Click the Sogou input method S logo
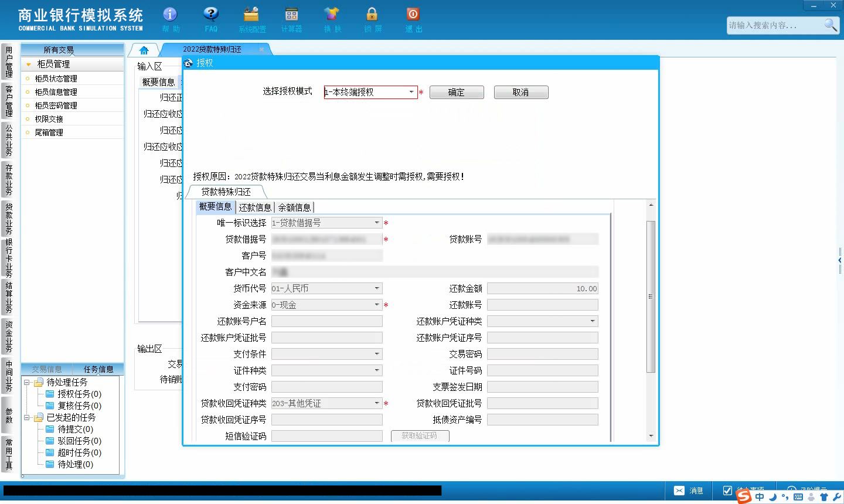The width and height of the screenshot is (844, 504). point(744,496)
